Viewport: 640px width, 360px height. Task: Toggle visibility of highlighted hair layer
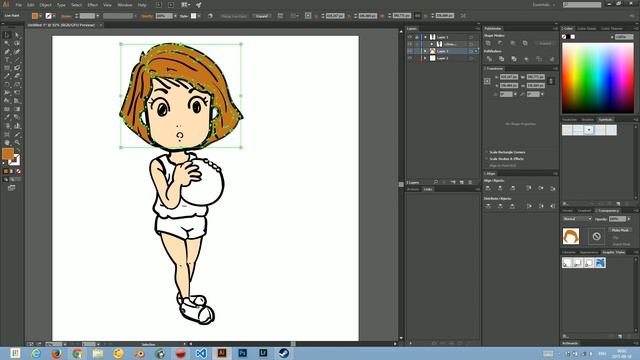(409, 51)
